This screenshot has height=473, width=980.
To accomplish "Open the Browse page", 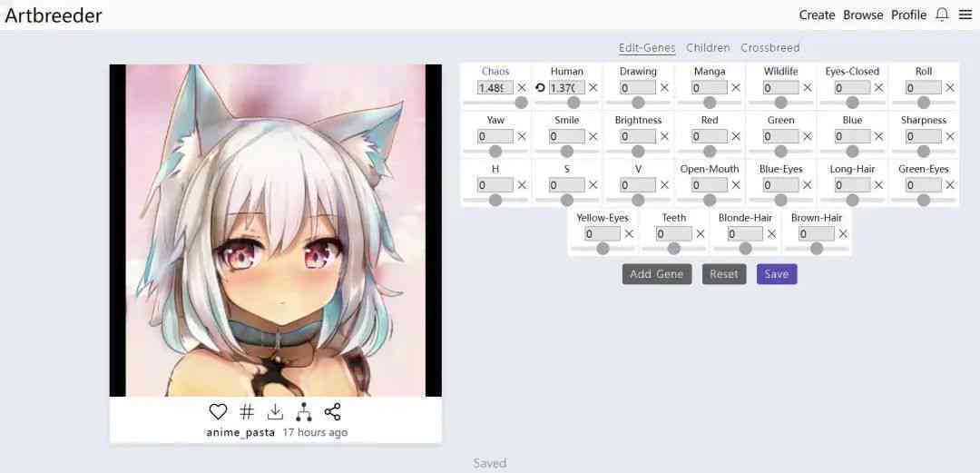I will click(x=863, y=15).
